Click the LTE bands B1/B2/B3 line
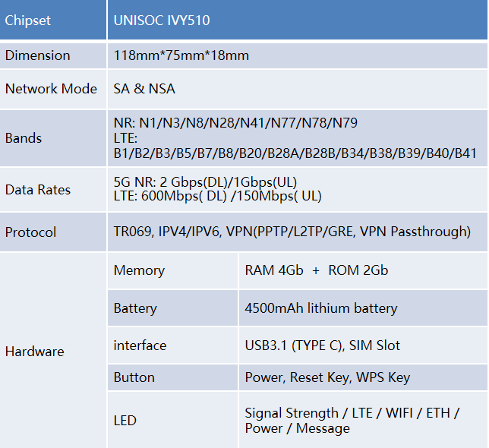The height and width of the screenshot is (448, 489). (x=295, y=153)
